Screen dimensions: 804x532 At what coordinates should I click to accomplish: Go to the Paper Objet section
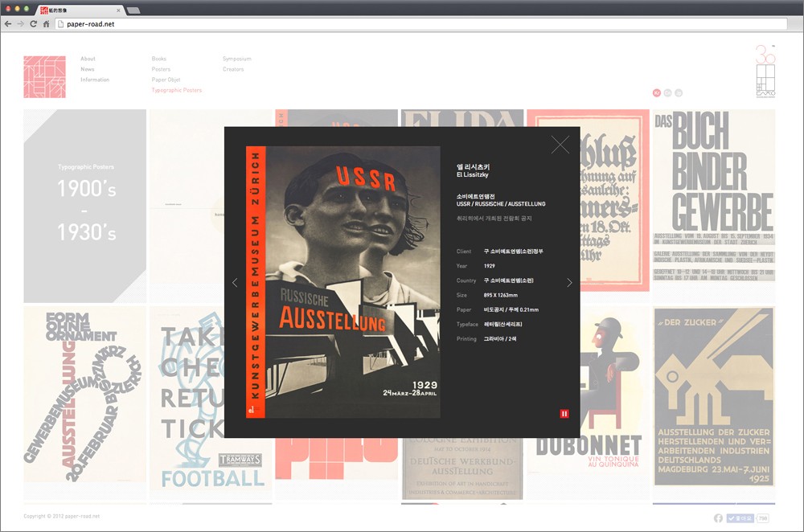tap(166, 80)
